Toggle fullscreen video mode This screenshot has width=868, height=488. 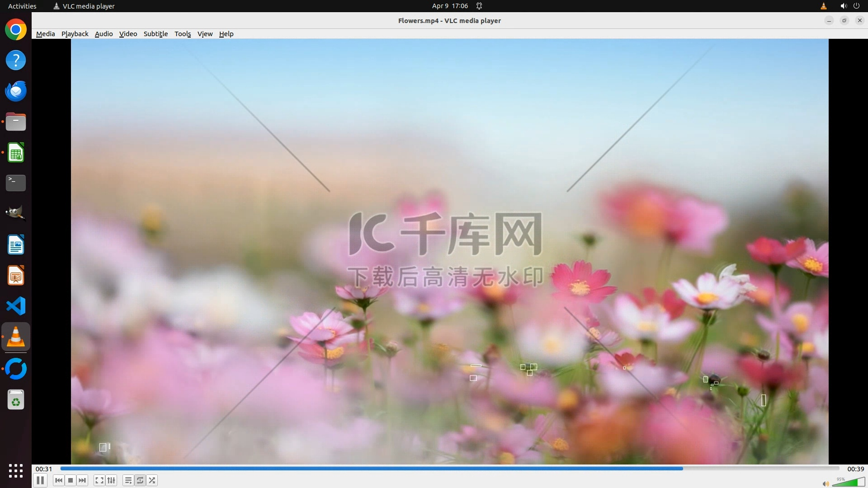click(99, 480)
